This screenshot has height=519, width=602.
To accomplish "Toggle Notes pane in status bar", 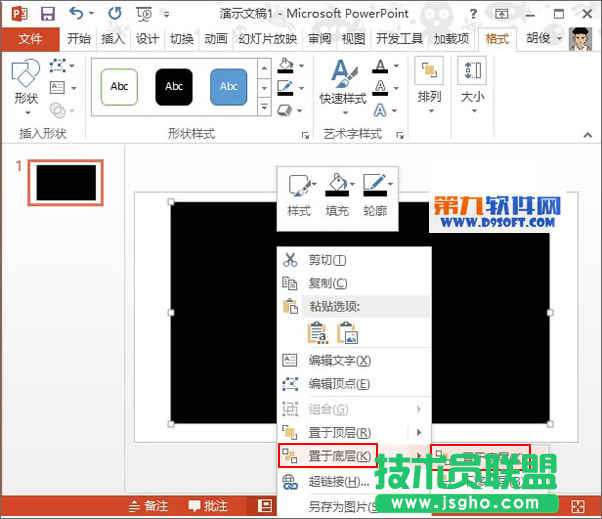I will (149, 506).
